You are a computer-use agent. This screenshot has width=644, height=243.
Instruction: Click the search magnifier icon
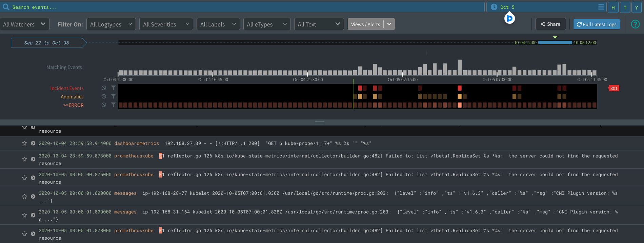6,7
